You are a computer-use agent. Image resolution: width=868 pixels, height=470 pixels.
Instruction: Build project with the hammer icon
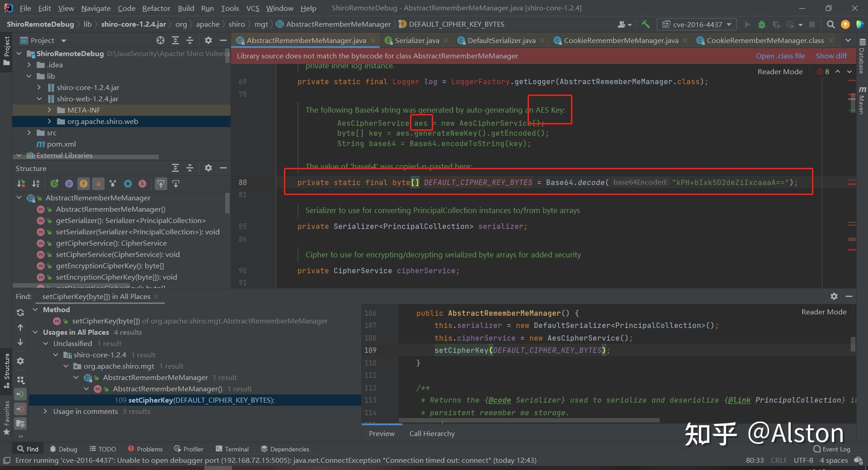coord(646,24)
